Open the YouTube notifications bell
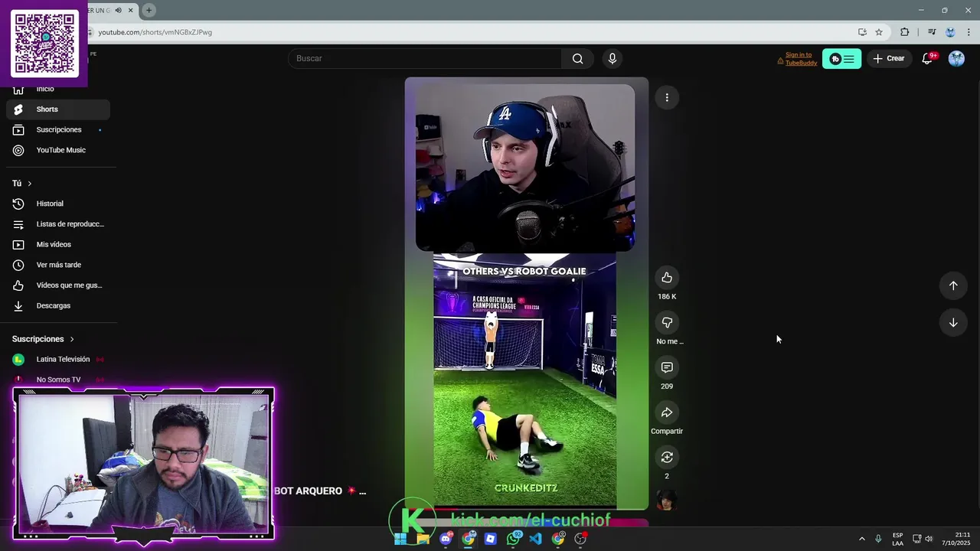The height and width of the screenshot is (551, 980). click(x=927, y=58)
